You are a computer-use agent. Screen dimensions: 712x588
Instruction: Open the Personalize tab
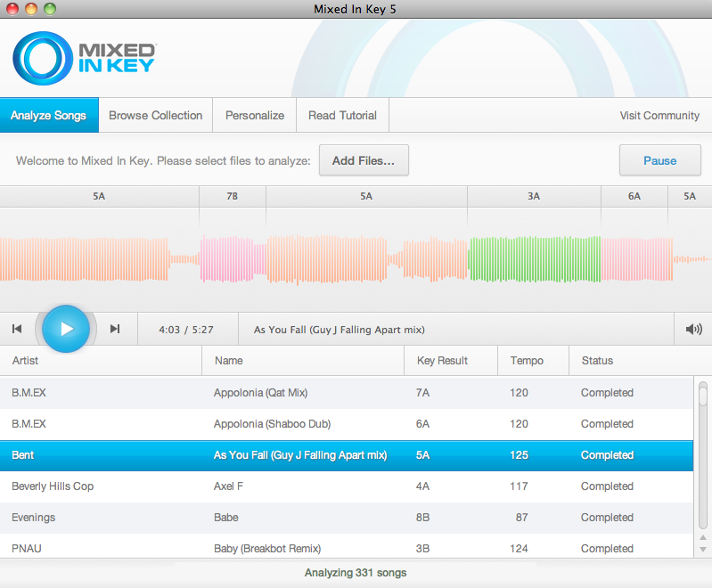point(255,115)
